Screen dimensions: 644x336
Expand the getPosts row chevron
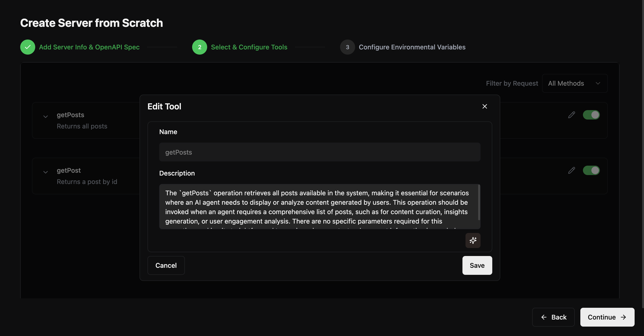[x=46, y=117]
